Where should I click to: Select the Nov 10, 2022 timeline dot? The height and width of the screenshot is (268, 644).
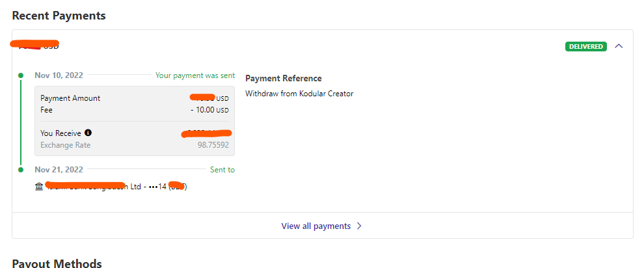(21, 75)
